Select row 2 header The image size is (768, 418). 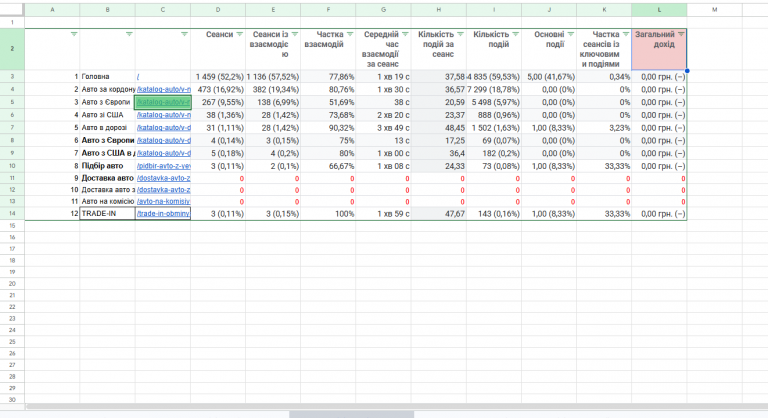pos(12,49)
